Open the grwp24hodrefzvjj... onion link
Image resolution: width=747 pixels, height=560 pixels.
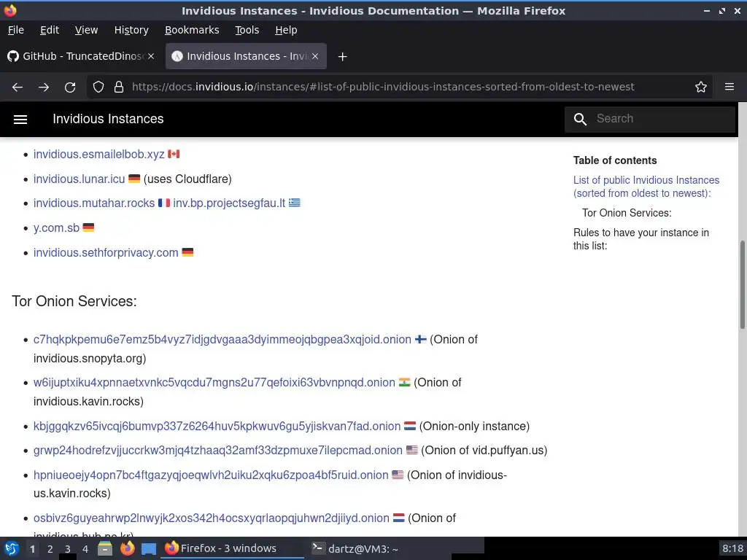coord(217,451)
